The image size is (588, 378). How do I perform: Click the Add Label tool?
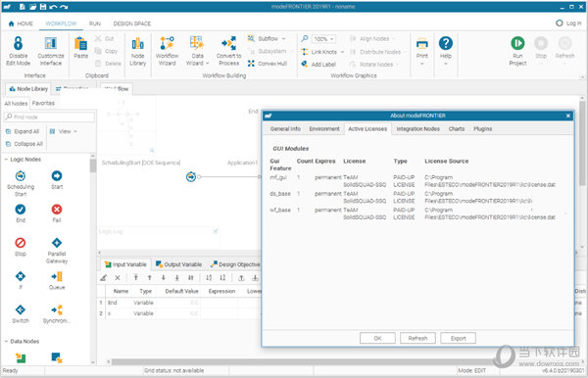pos(318,64)
